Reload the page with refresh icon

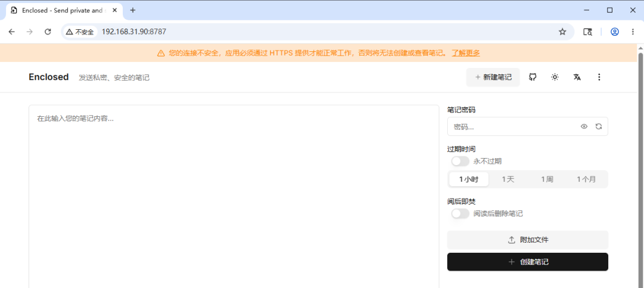[x=48, y=32]
